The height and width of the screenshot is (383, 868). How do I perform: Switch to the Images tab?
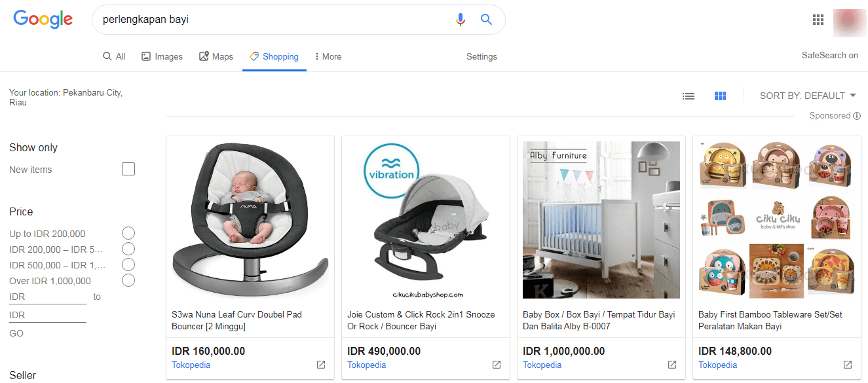pos(162,57)
